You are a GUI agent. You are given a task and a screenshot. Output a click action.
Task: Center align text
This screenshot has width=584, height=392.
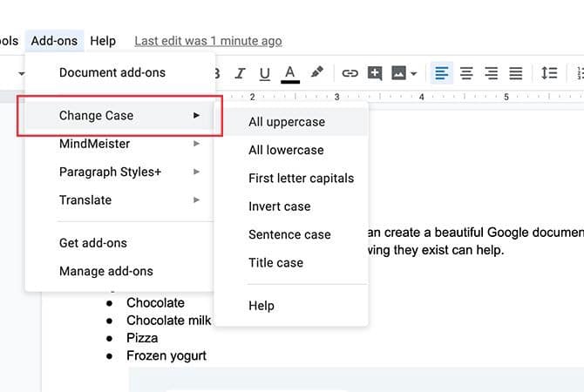coord(466,73)
